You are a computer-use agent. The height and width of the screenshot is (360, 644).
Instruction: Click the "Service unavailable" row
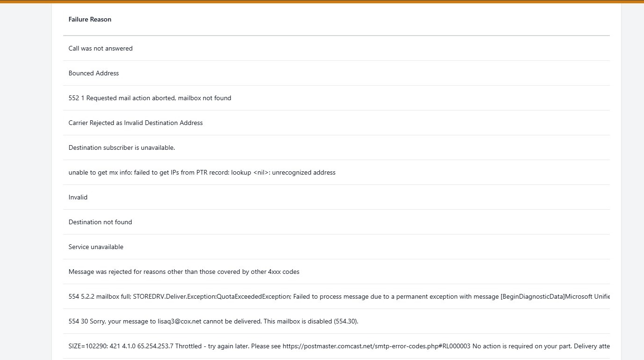96,247
